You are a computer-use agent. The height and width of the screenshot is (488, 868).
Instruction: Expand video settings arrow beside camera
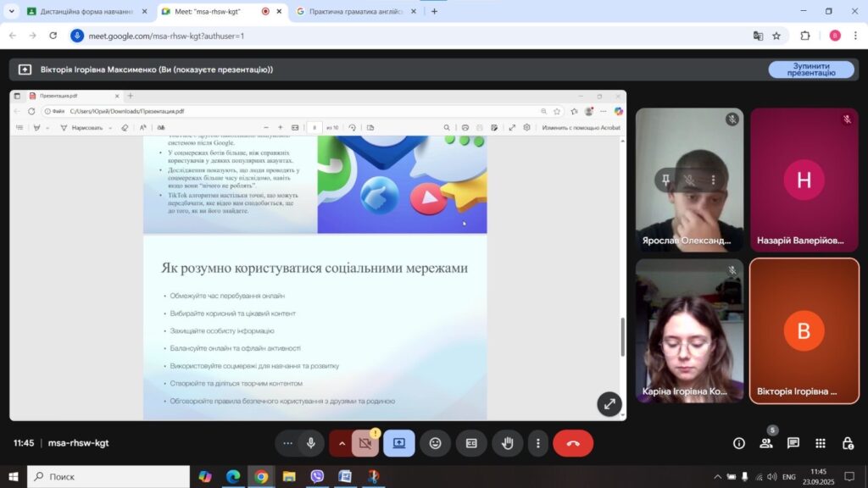tap(342, 443)
